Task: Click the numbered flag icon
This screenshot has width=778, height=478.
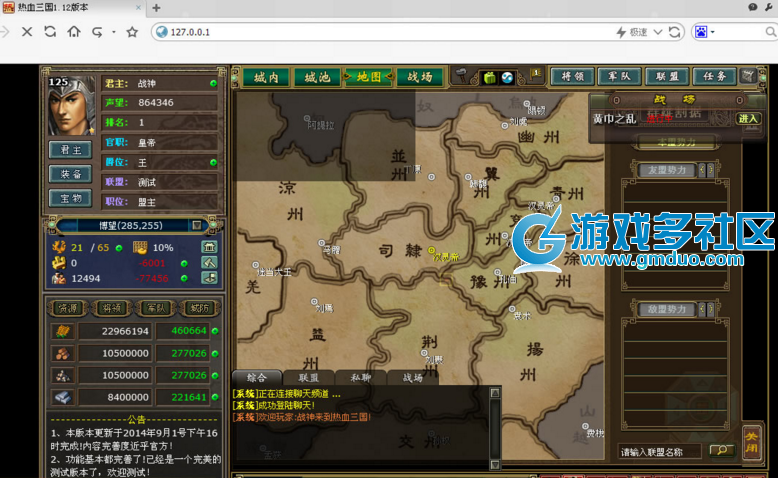Action: point(535,74)
